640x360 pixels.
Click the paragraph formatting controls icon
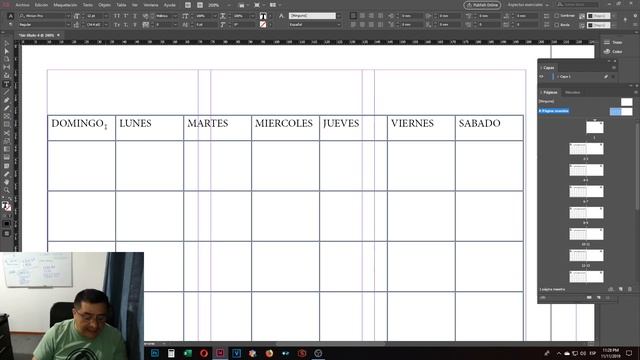coord(11,25)
